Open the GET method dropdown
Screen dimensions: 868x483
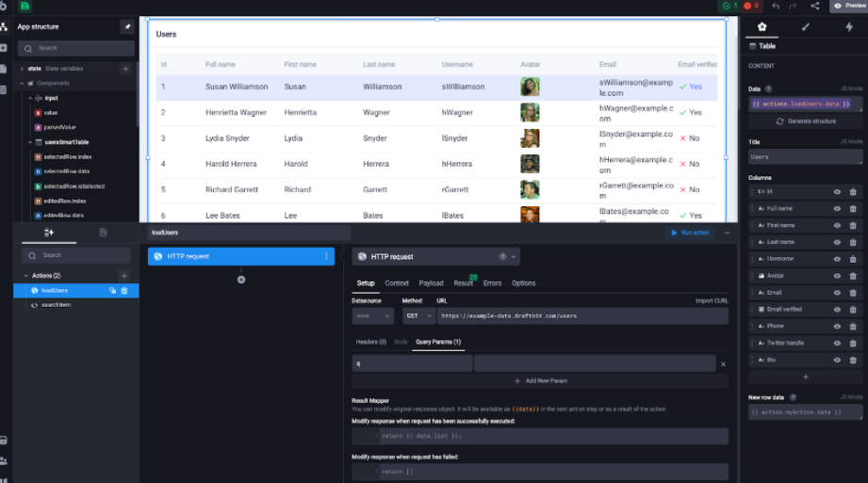418,316
